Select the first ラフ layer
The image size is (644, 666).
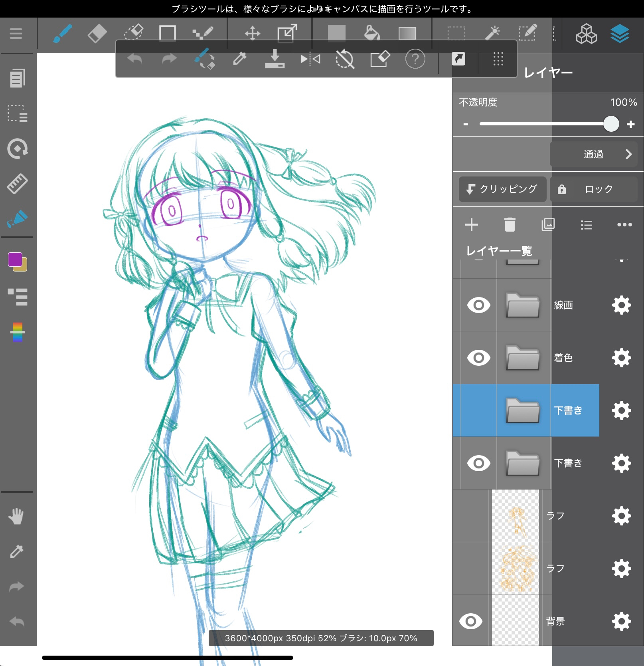[555, 516]
